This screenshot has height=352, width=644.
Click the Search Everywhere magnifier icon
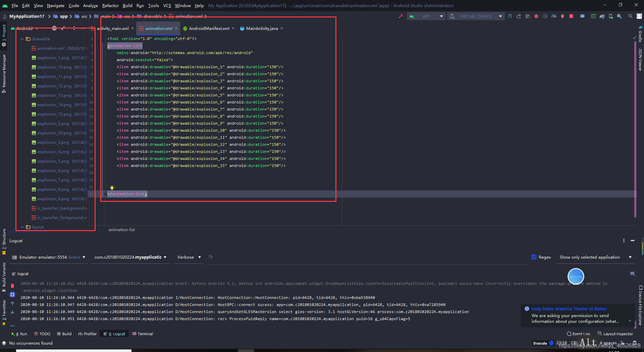point(631,16)
